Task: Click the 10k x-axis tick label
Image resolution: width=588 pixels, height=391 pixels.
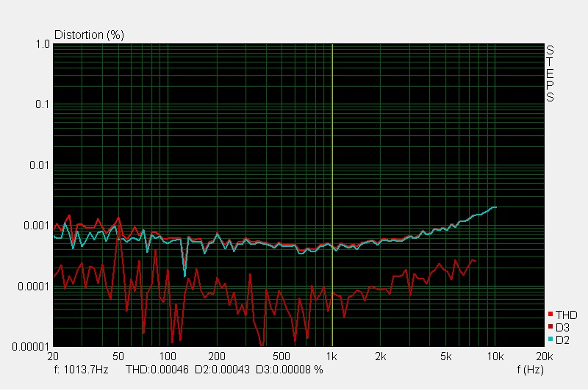Action: tap(495, 356)
